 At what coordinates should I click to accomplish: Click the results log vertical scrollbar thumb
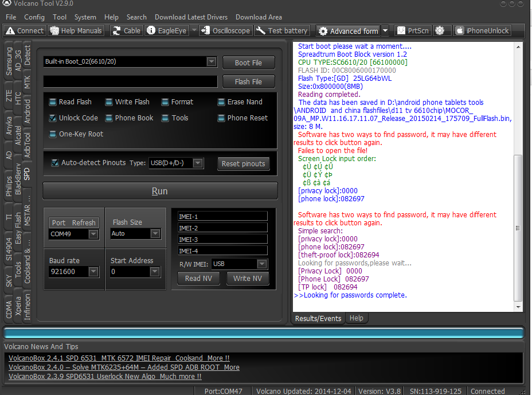[x=518, y=228]
